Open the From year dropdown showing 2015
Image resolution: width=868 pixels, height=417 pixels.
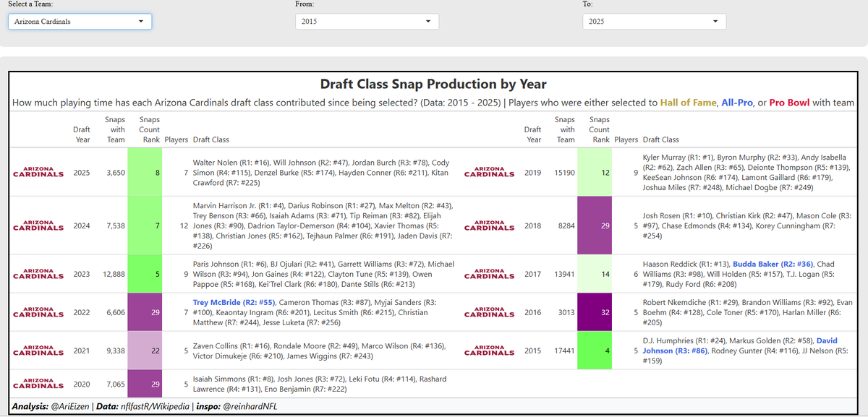point(367,22)
